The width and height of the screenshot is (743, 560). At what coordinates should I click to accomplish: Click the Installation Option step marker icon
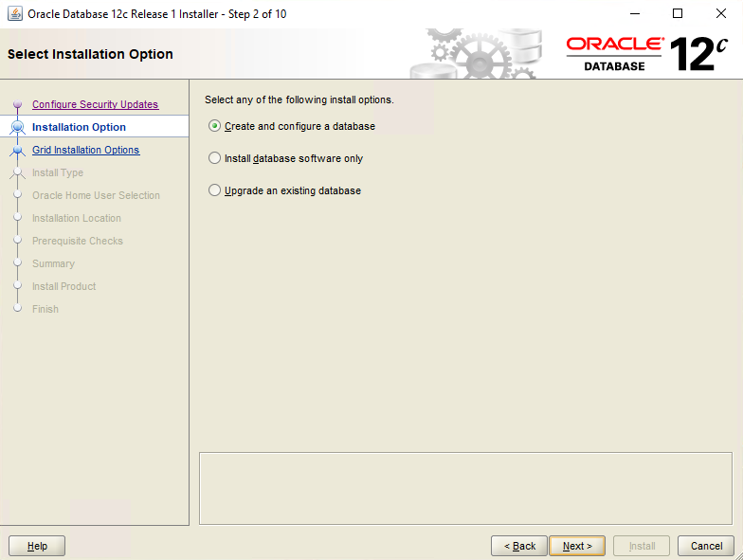(x=17, y=127)
